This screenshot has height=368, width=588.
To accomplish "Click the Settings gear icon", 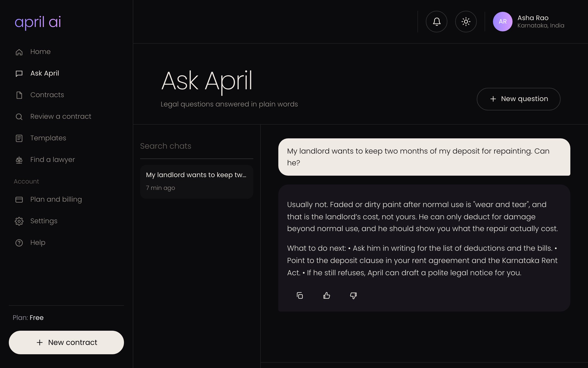I will point(19,221).
